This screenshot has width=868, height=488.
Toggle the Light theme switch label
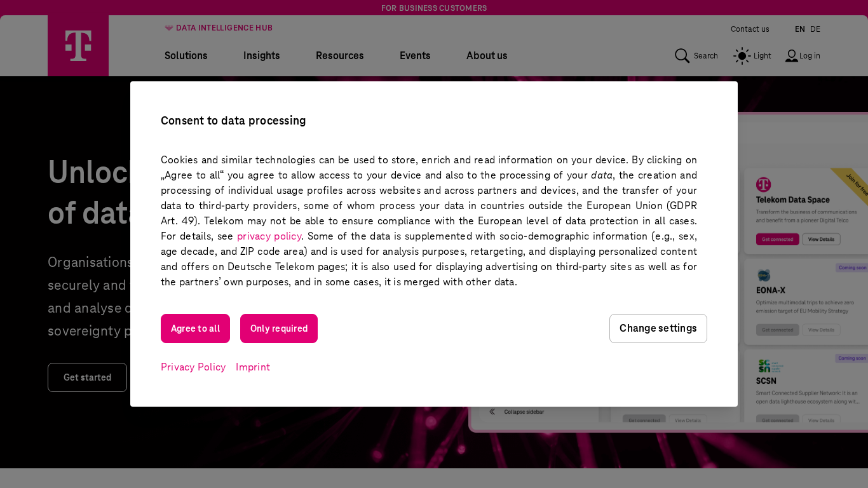tap(762, 56)
